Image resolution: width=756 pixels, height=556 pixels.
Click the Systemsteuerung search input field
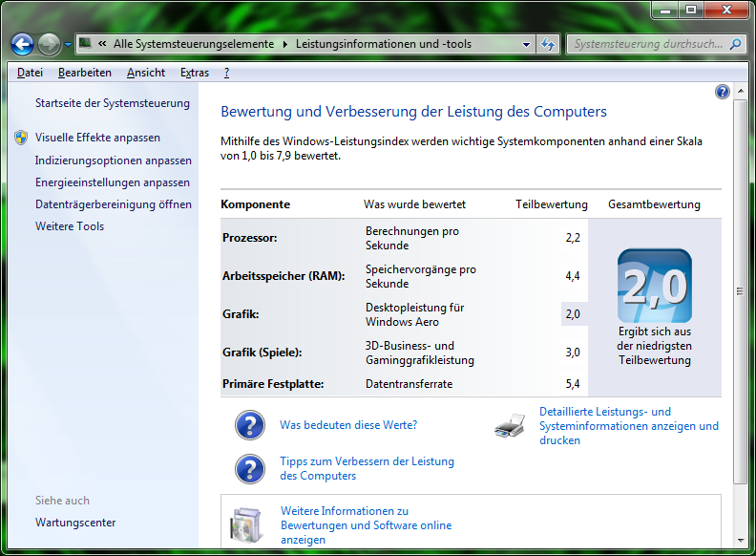coord(647,44)
